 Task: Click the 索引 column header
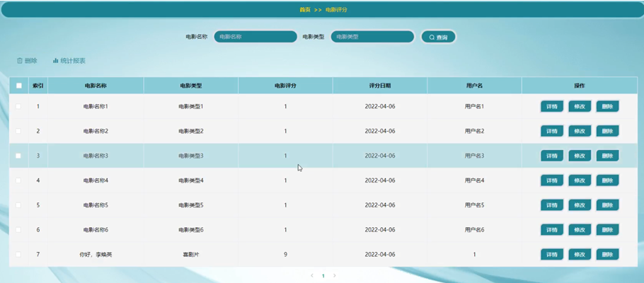click(x=38, y=86)
